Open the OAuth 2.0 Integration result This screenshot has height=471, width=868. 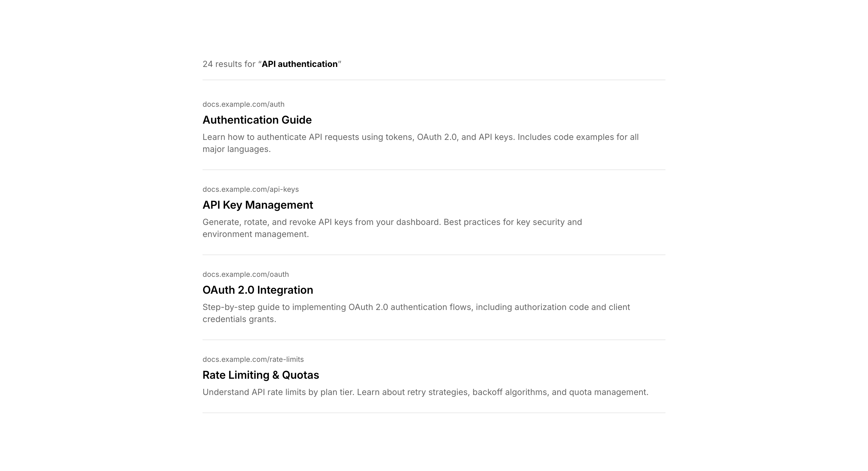click(x=257, y=289)
